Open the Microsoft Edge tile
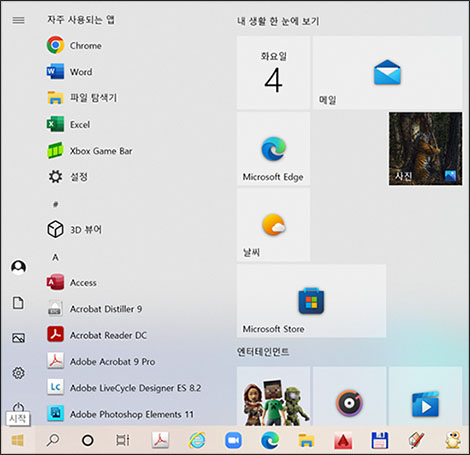 click(273, 149)
